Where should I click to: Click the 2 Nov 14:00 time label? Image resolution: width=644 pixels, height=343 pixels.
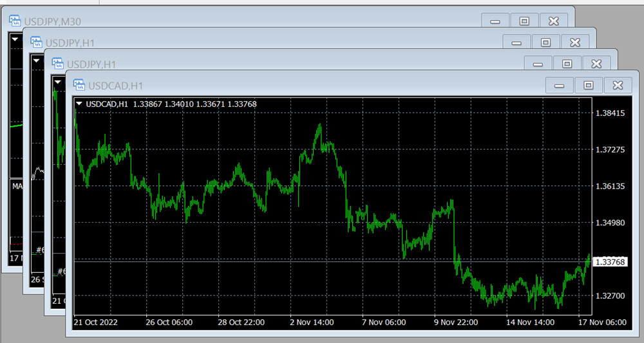click(x=312, y=322)
